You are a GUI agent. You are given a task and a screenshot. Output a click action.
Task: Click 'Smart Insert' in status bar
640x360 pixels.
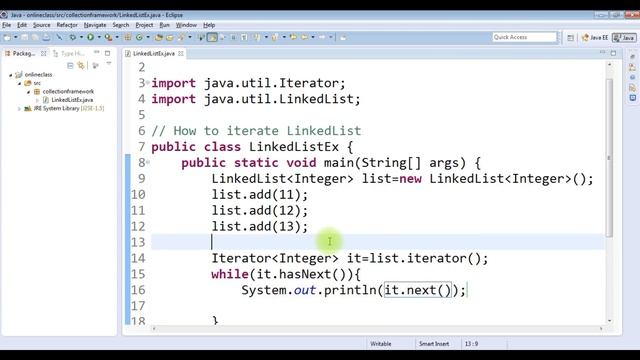[434, 344]
